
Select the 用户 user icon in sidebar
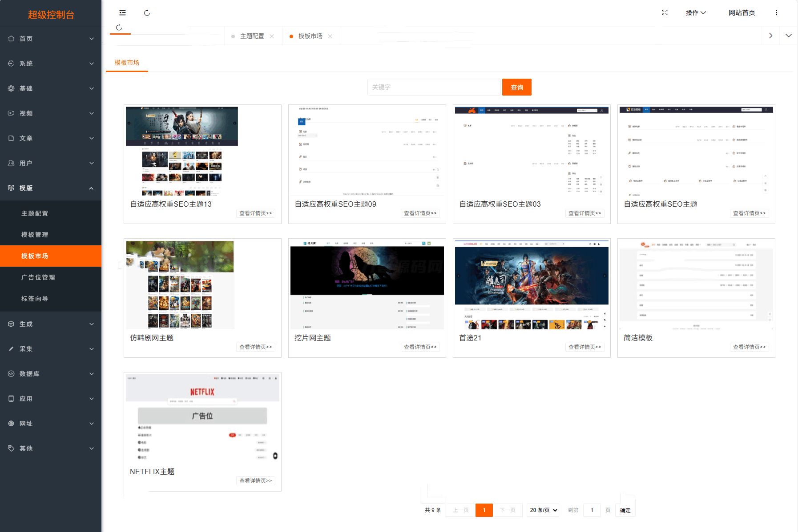click(x=11, y=163)
